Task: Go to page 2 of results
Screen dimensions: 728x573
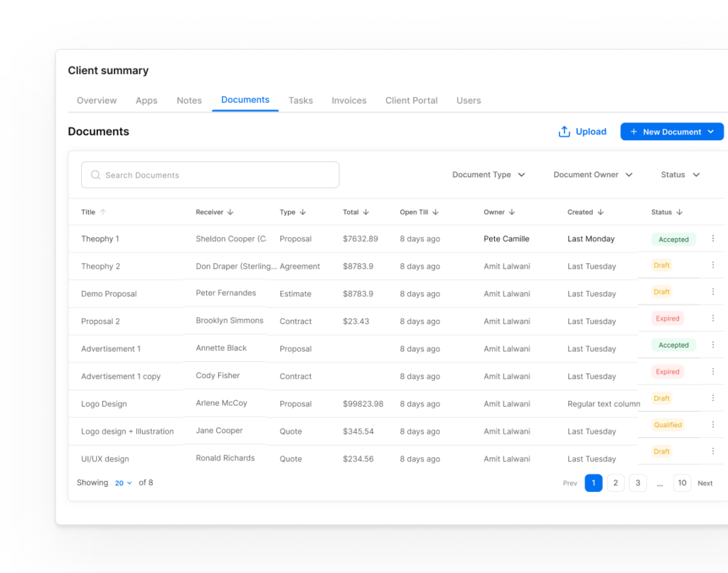Action: point(616,483)
